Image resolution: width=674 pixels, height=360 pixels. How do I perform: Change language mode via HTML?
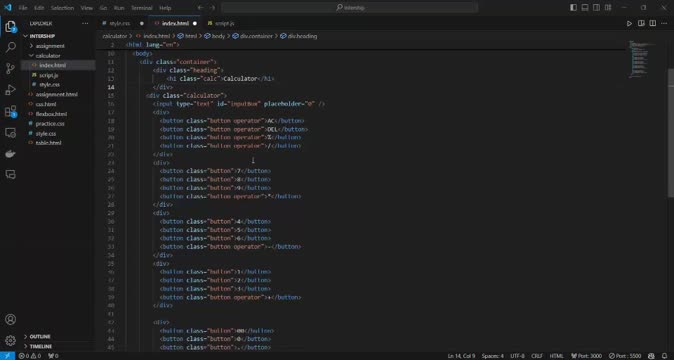(556, 356)
